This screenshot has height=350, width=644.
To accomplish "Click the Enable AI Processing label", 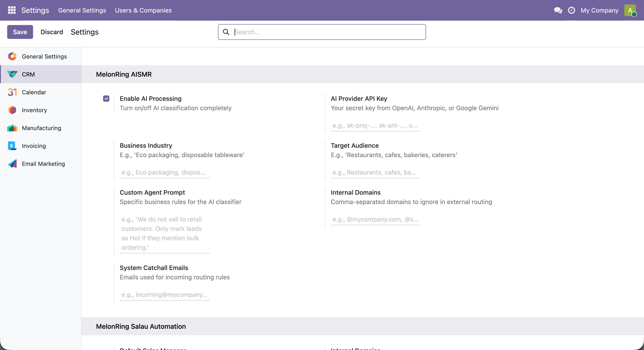I will click(x=150, y=99).
